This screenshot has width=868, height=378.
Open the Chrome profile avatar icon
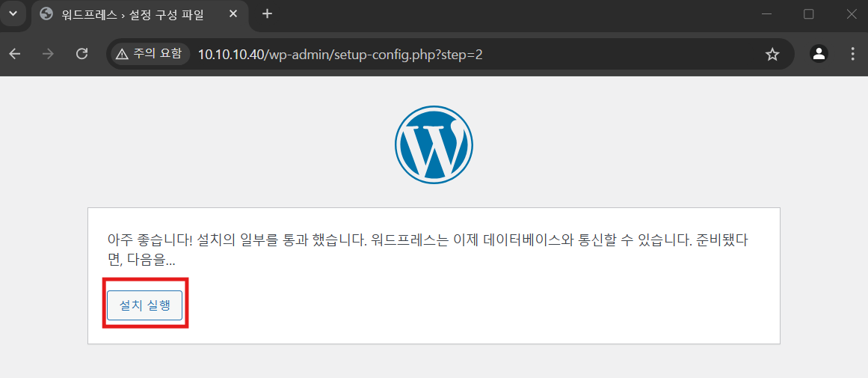tap(819, 54)
